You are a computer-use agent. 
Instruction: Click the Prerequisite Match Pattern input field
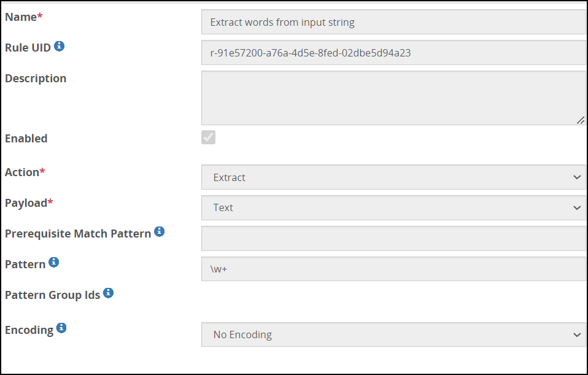click(x=393, y=238)
